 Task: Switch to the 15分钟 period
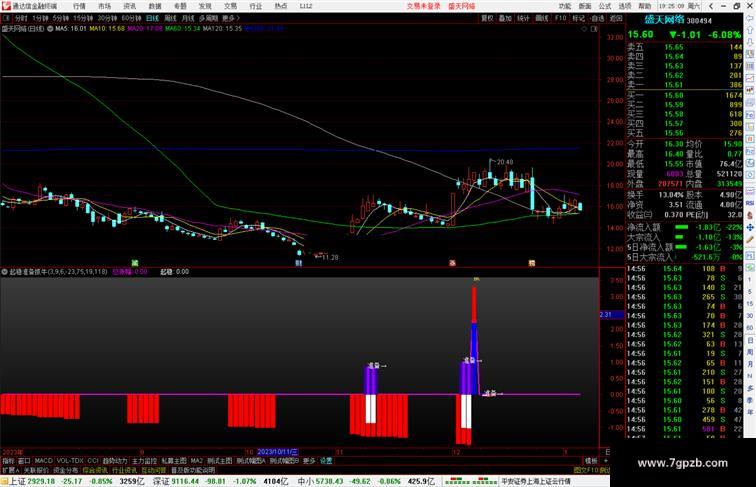click(83, 18)
